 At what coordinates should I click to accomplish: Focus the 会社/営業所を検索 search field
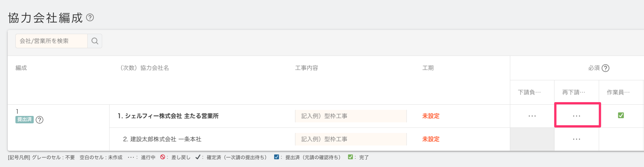pyautogui.click(x=51, y=41)
